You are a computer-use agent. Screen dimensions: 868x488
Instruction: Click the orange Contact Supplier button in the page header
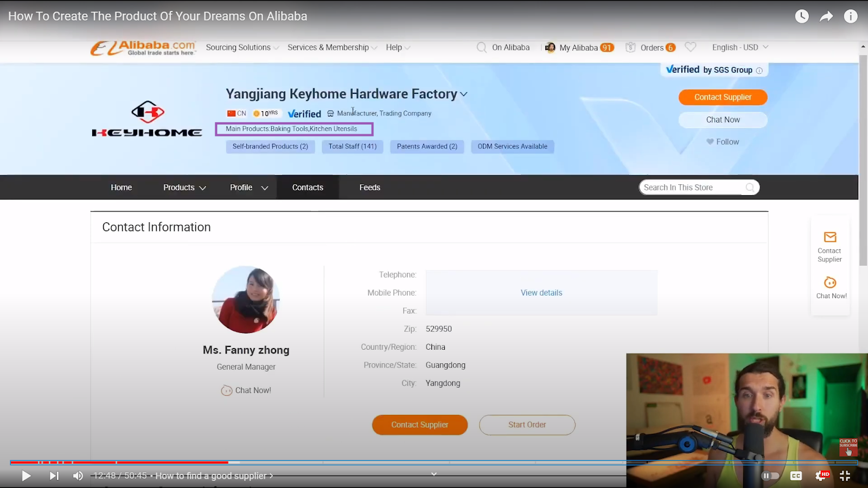(x=723, y=98)
